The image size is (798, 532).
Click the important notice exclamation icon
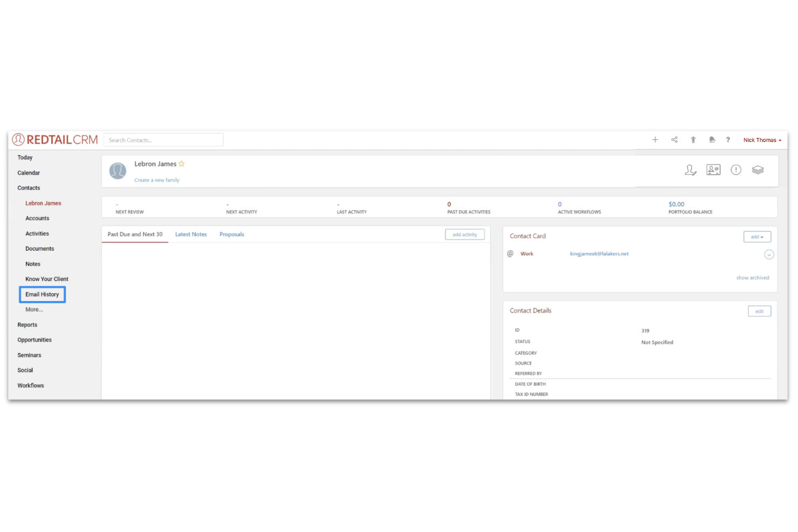pos(735,170)
